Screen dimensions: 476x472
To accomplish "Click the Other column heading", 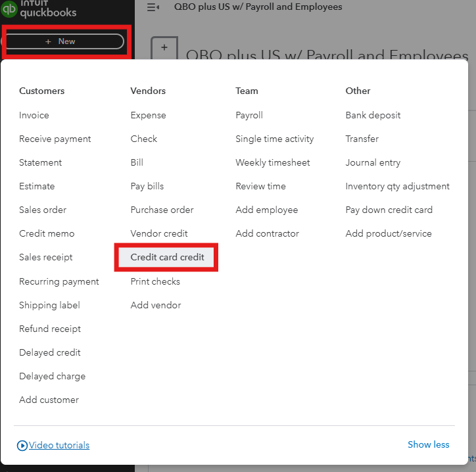I will click(x=358, y=91).
